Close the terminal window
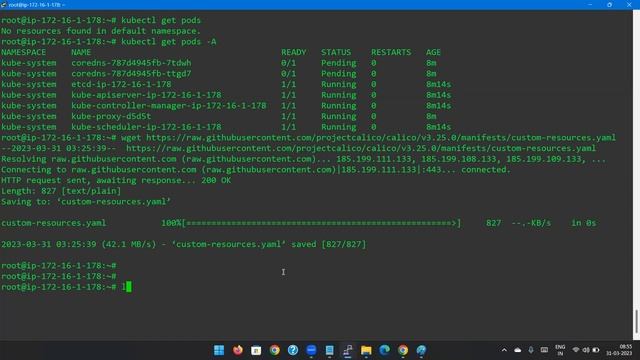Viewport: 640px width, 360px height. point(629,4)
